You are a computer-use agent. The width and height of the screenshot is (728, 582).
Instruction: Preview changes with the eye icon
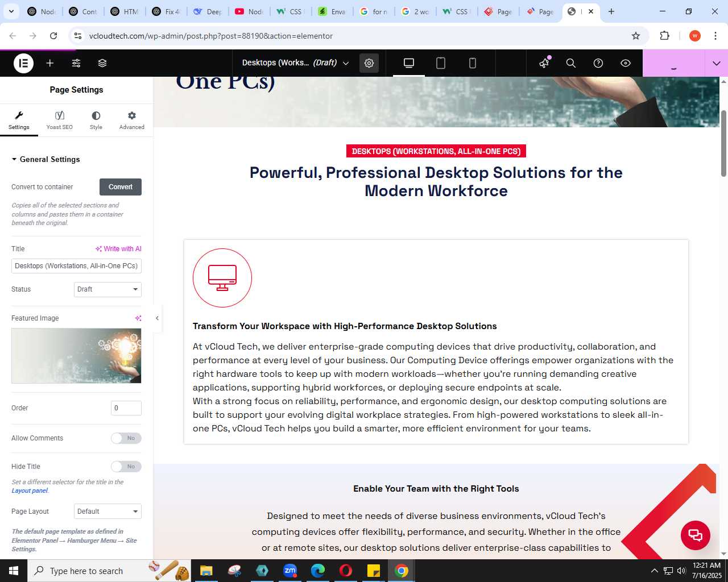pos(626,63)
